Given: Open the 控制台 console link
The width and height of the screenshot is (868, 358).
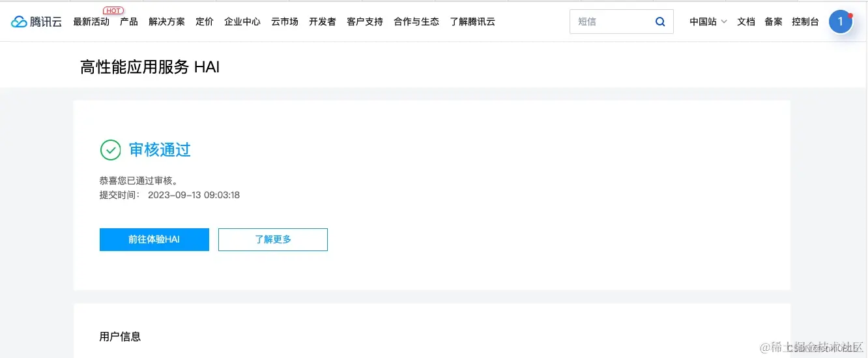Looking at the screenshot, I should (805, 22).
